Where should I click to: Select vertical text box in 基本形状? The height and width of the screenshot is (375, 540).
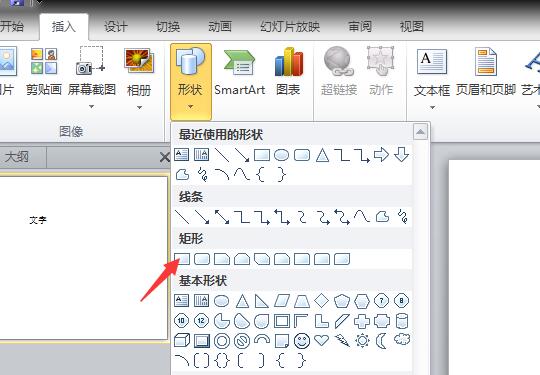coord(201,301)
